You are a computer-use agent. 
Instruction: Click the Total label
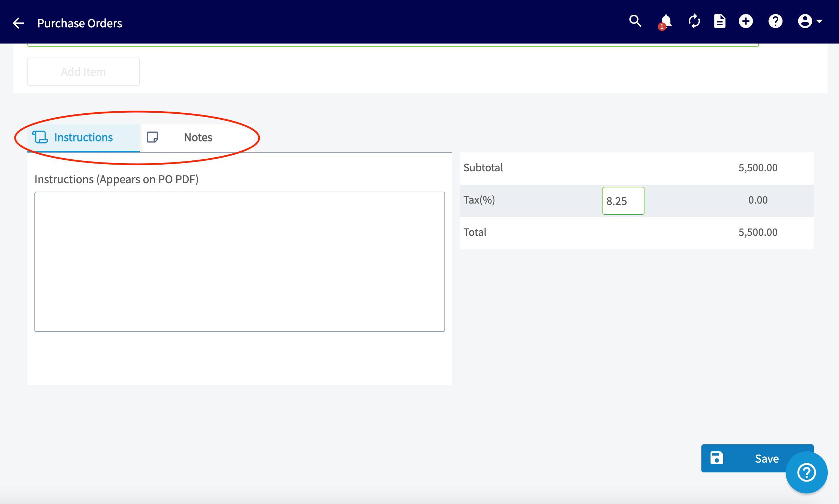coord(475,232)
